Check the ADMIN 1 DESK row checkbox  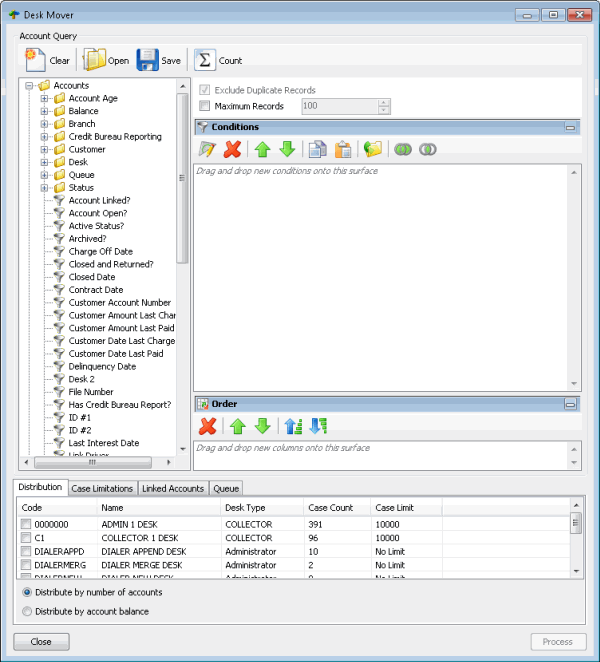[x=26, y=524]
